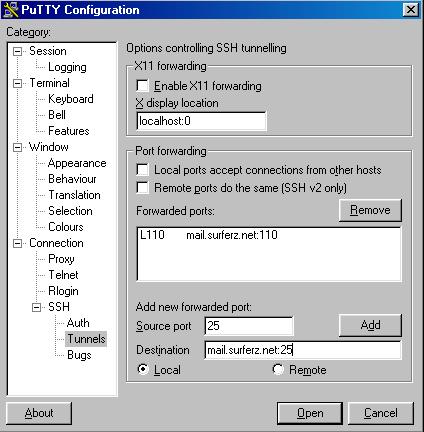Check Local ports accept connections from other hosts

(143, 170)
